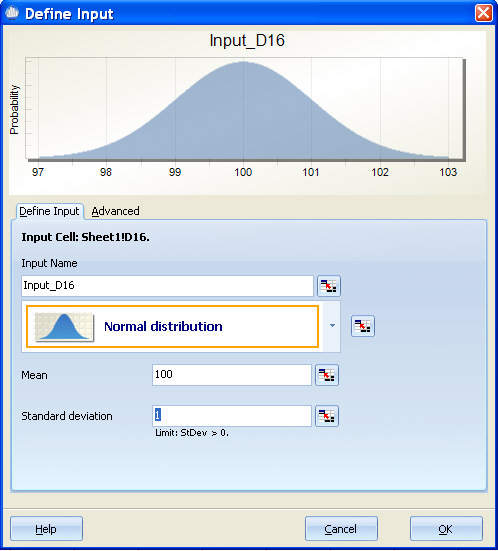This screenshot has width=498, height=551.
Task: Confirm with the OK button
Action: pos(446,529)
